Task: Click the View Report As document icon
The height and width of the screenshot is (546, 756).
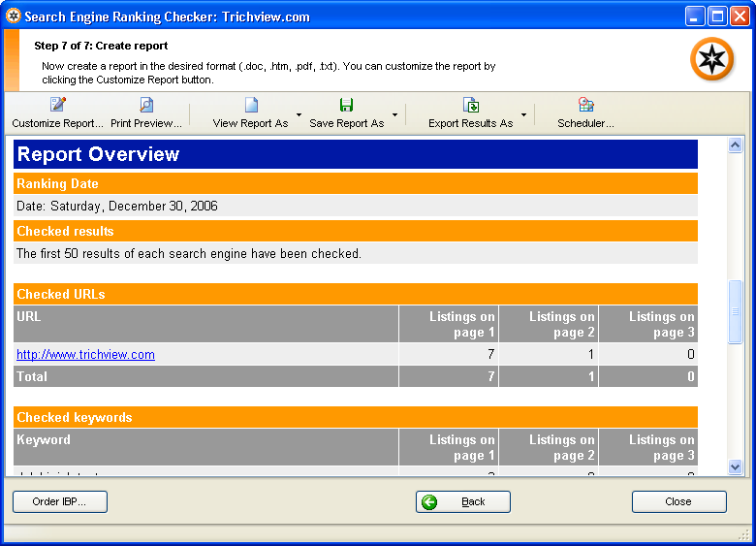Action: tap(251, 105)
